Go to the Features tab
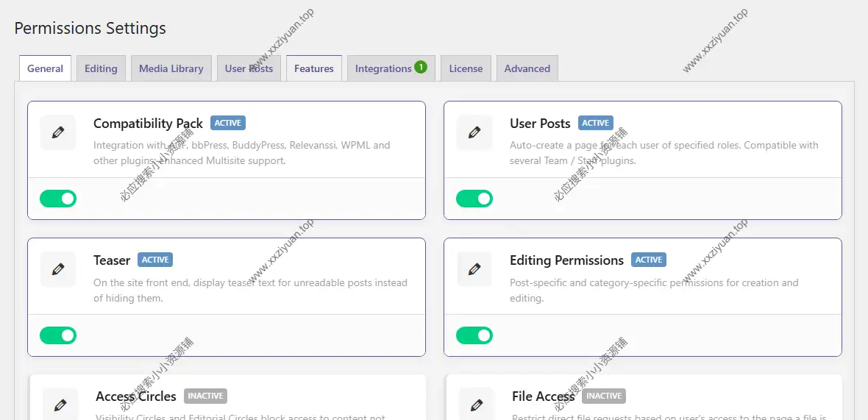The image size is (868, 420). 314,68
